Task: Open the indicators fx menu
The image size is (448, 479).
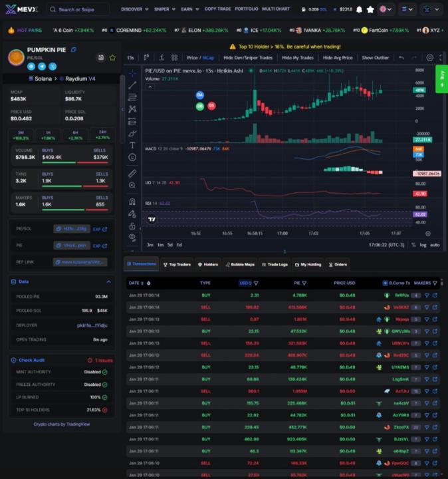Action: point(162,57)
